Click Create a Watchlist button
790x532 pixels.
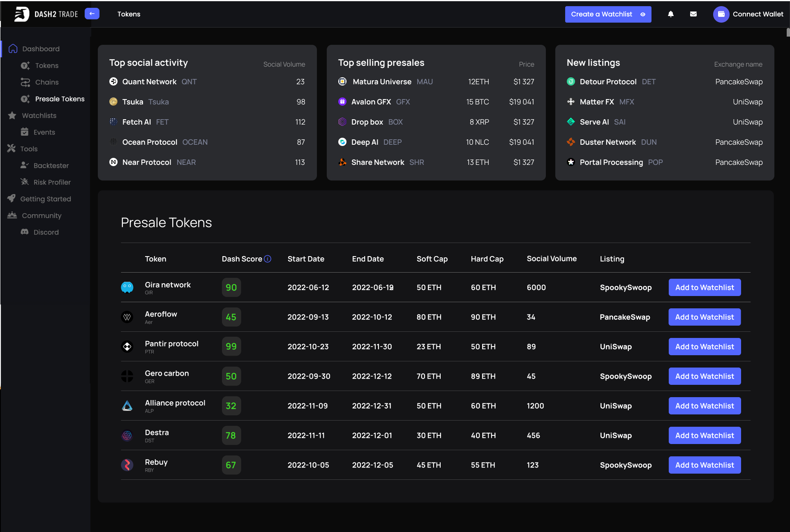click(608, 14)
